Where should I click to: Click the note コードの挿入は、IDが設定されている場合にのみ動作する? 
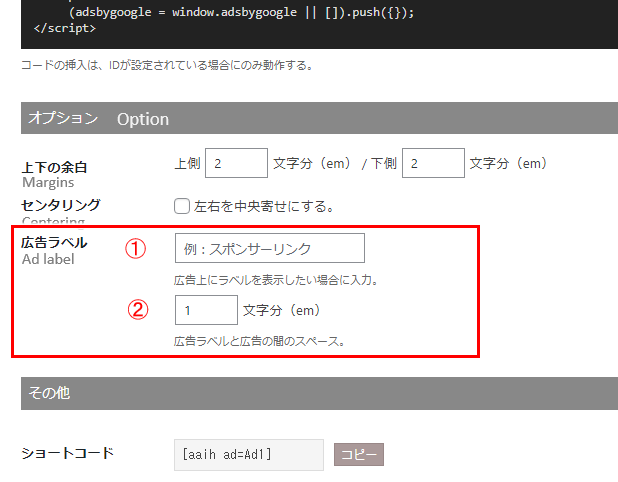(x=167, y=65)
